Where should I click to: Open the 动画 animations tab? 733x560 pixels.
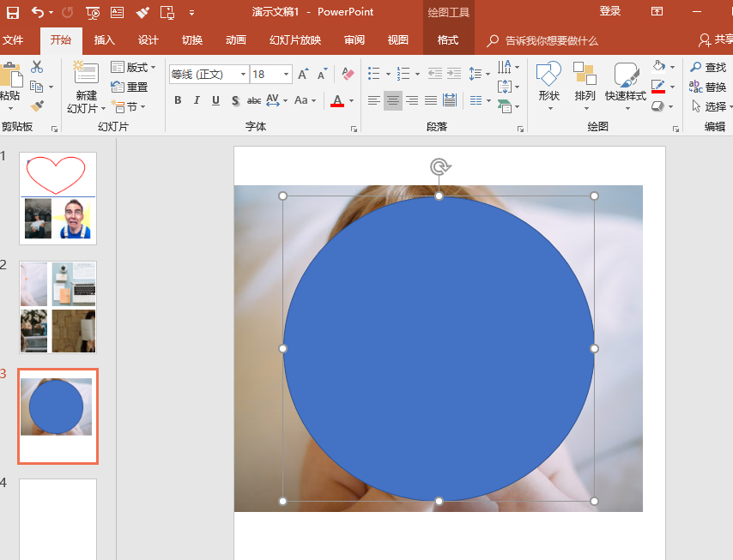point(236,40)
